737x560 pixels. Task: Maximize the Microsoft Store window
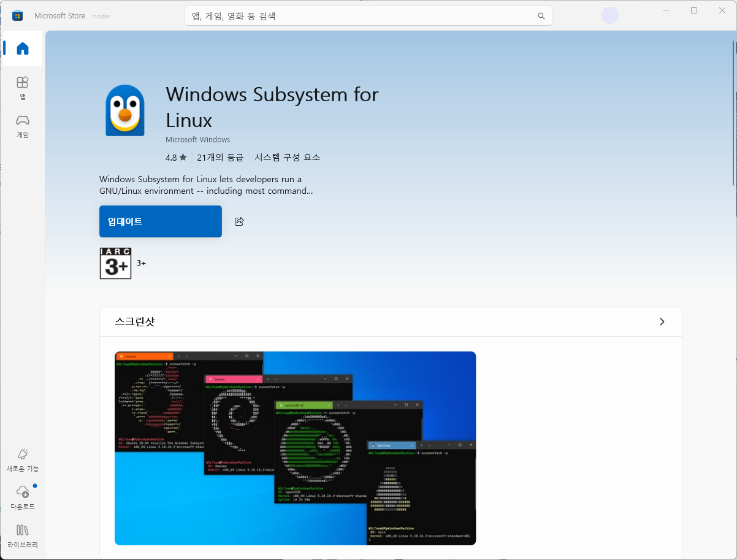pyautogui.click(x=694, y=10)
